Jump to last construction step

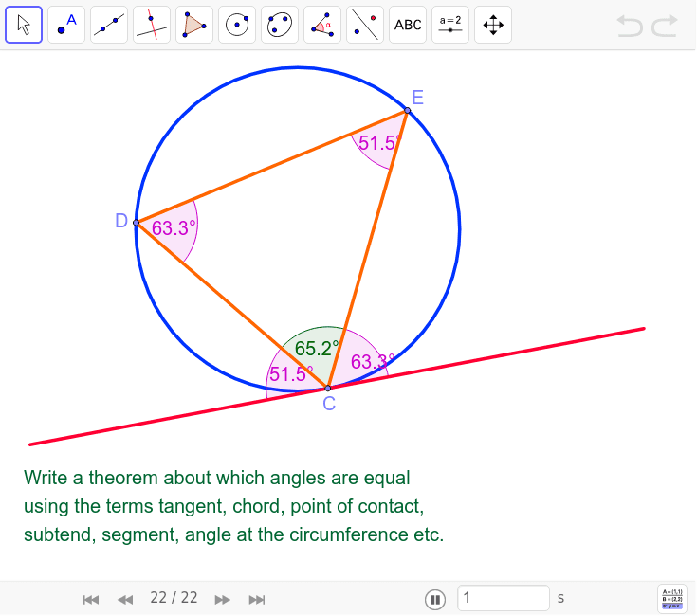(256, 599)
